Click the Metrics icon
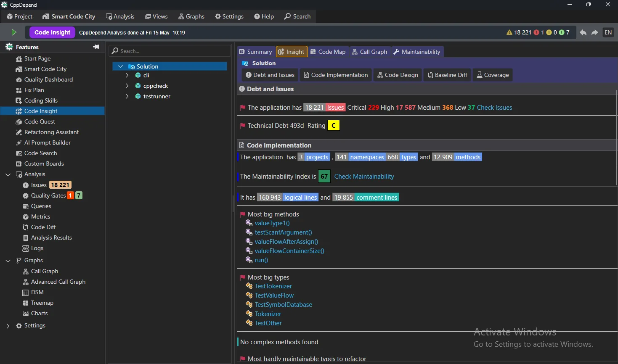618x364 pixels. pos(26,217)
